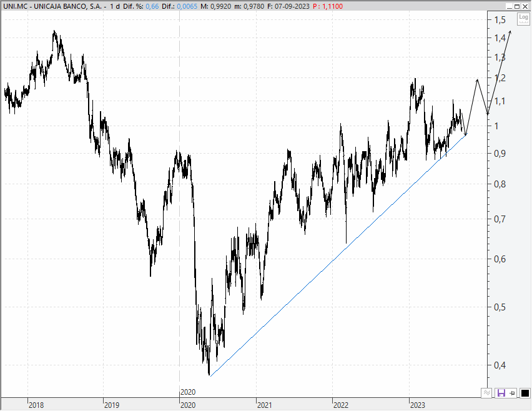Click the 0,6 price axis label
Screen dimensions: 532x411
coord(500,259)
